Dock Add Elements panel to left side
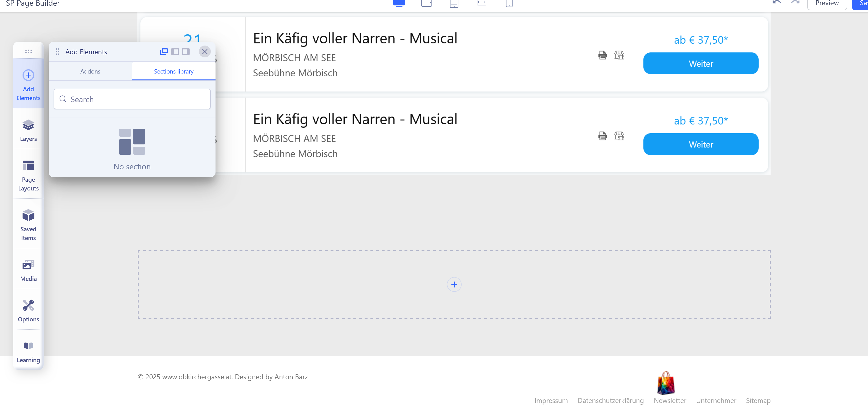Viewport: 868px width, 412px height. tap(175, 51)
